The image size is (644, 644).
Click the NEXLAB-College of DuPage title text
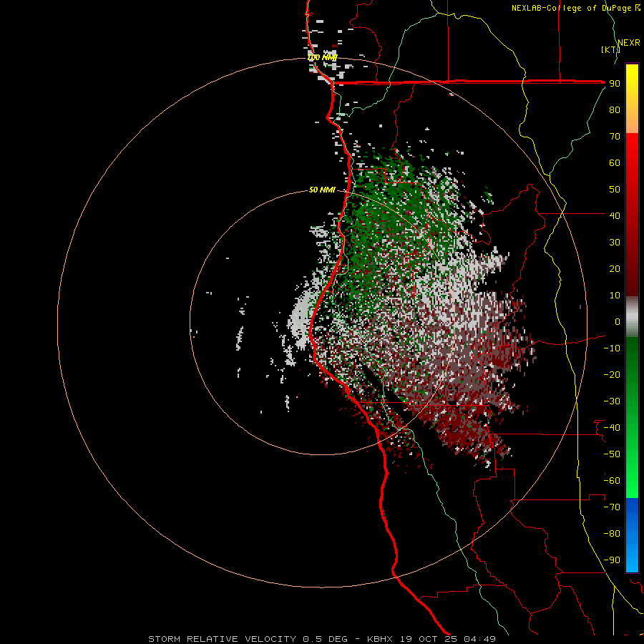576,8
